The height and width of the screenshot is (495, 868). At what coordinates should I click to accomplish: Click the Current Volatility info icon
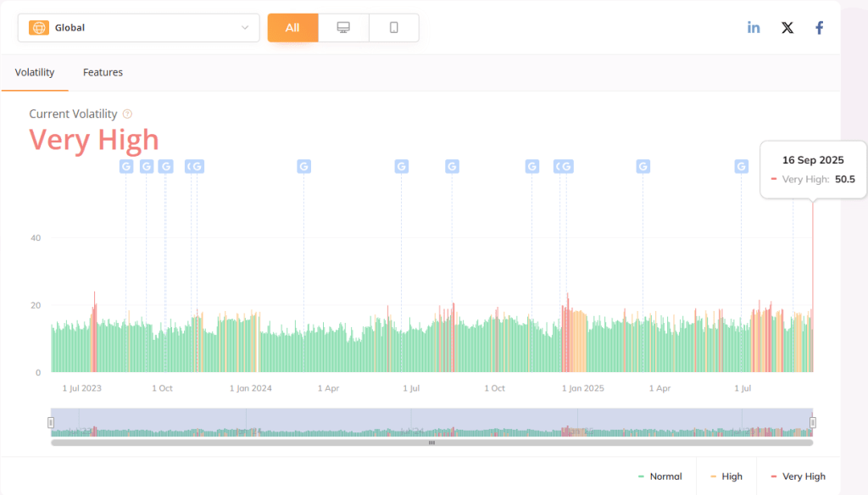click(127, 114)
